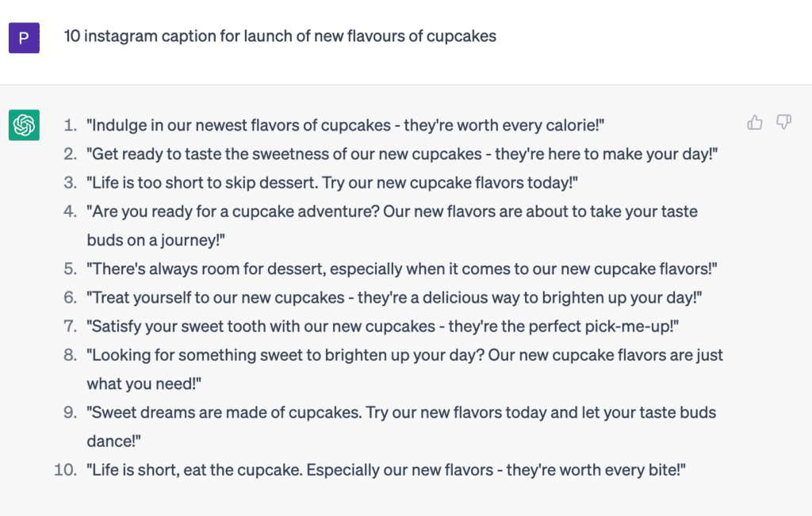The width and height of the screenshot is (812, 516).
Task: Click the "Life is too short to skip dessert" caption
Action: coord(332,183)
